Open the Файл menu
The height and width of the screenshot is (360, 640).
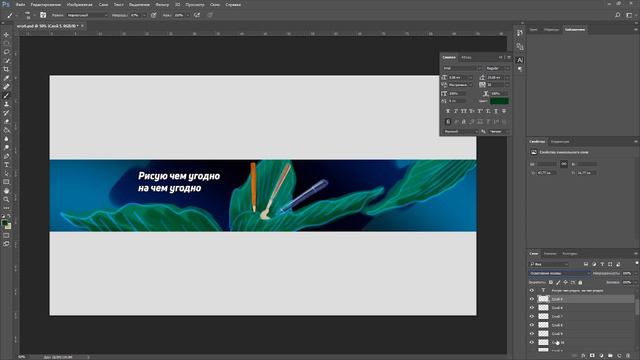(x=20, y=4)
